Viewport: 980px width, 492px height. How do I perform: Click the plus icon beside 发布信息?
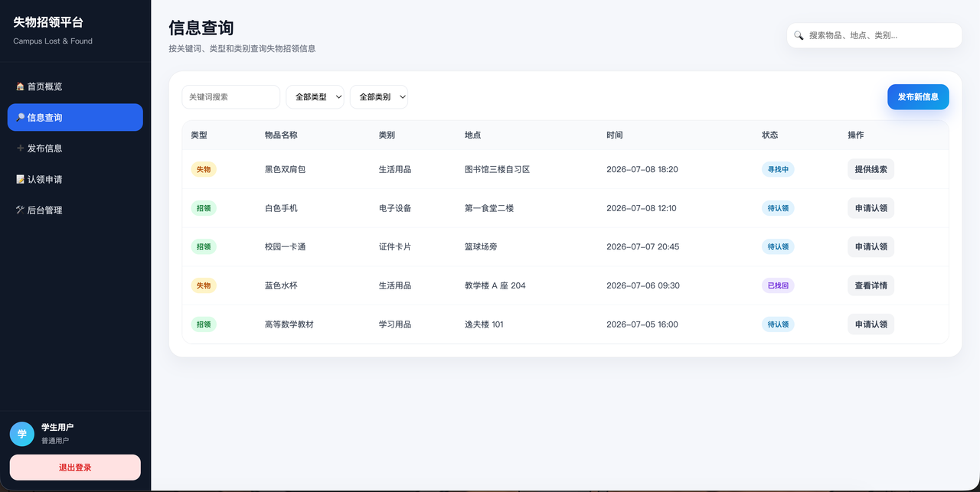[x=20, y=148]
